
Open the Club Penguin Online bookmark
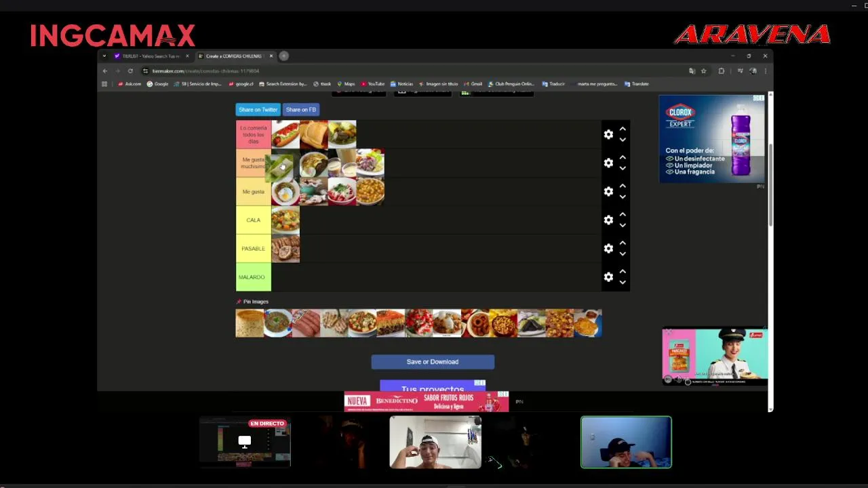pos(511,84)
